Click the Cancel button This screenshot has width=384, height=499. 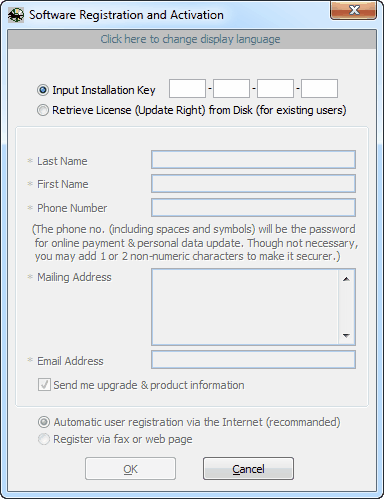(x=248, y=469)
